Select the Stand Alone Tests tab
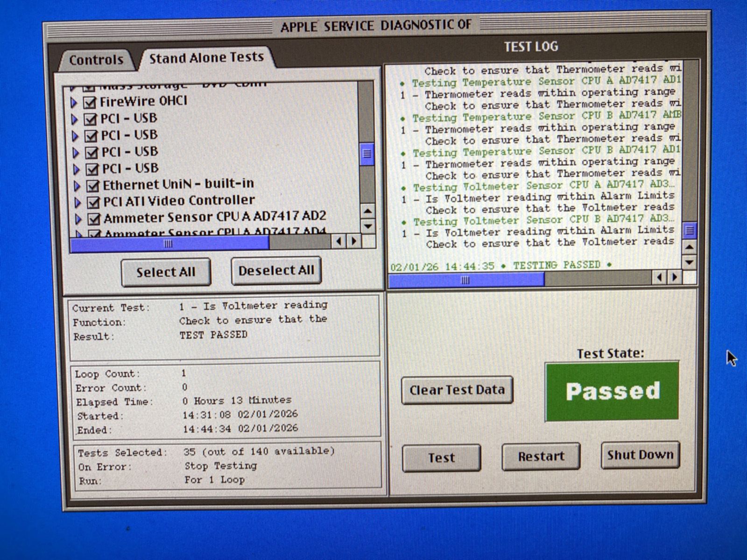The height and width of the screenshot is (560, 747). [206, 57]
